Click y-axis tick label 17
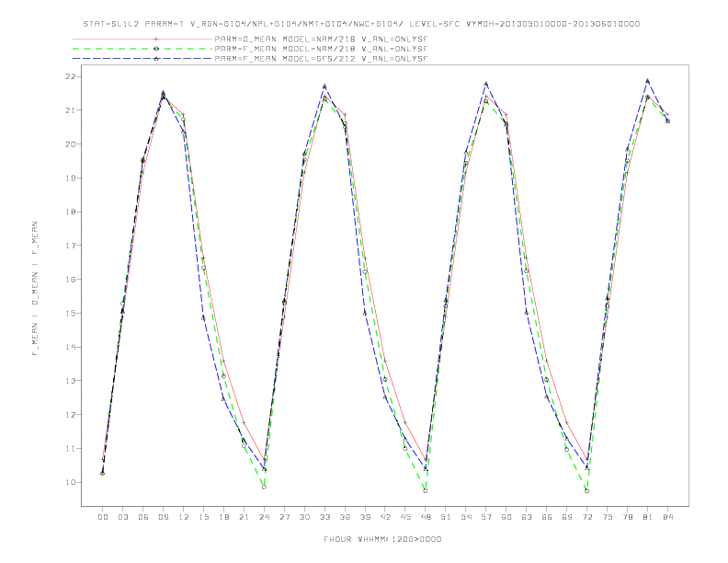 [x=71, y=246]
